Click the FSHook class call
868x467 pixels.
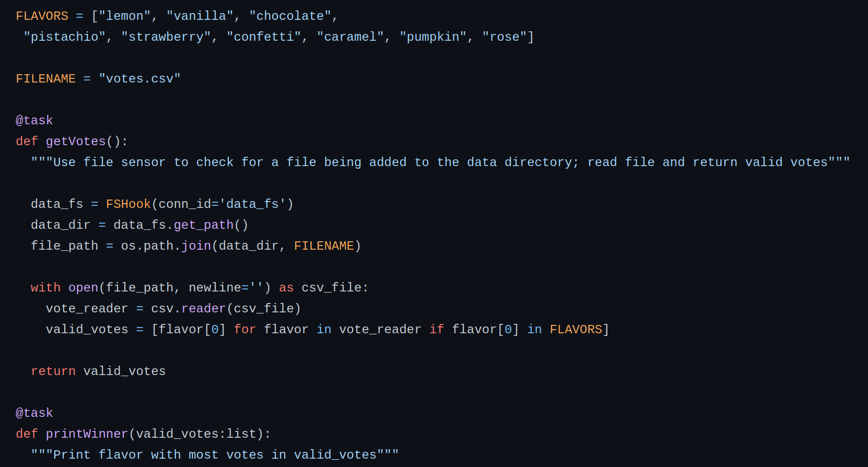128,204
